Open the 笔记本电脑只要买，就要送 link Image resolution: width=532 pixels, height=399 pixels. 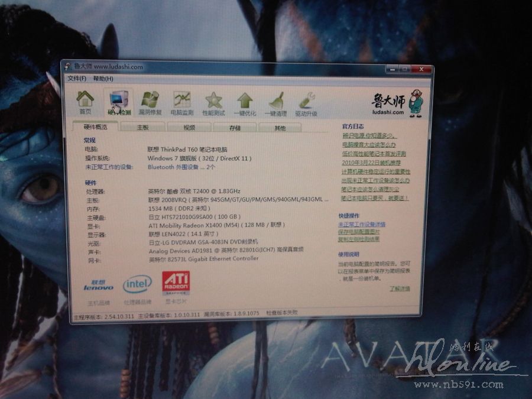click(375, 198)
